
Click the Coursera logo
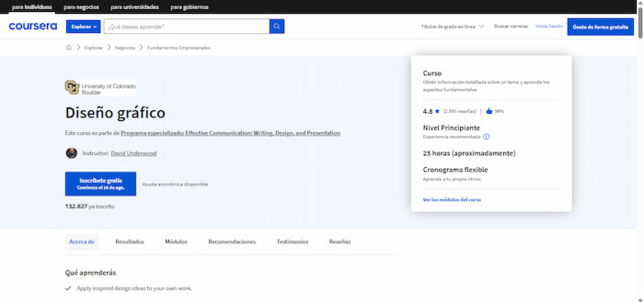coord(33,26)
